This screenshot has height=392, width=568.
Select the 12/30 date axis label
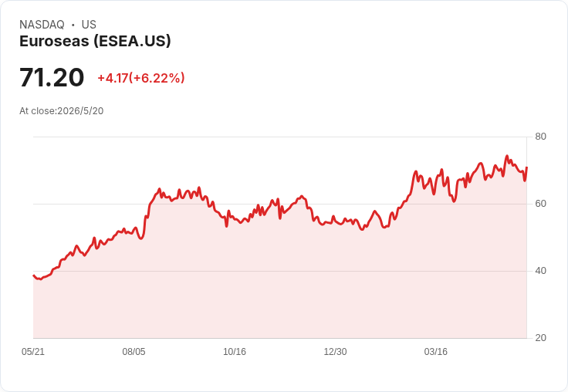point(335,352)
